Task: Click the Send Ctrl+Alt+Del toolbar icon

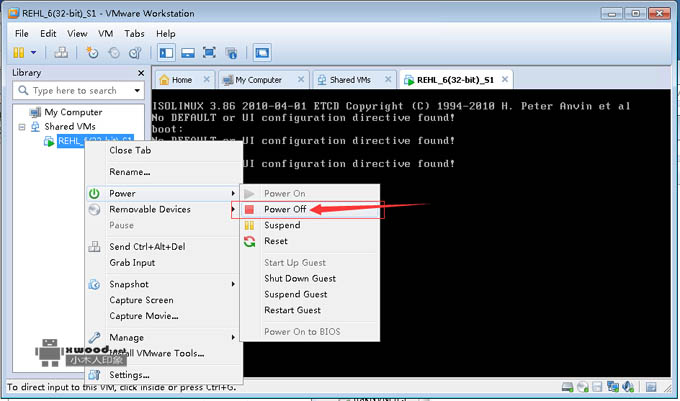Action: click(61, 53)
